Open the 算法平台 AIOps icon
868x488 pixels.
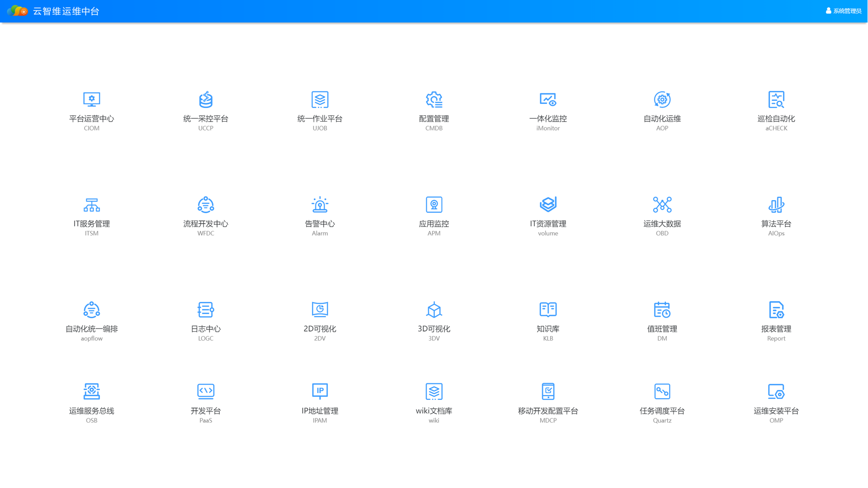776,205
